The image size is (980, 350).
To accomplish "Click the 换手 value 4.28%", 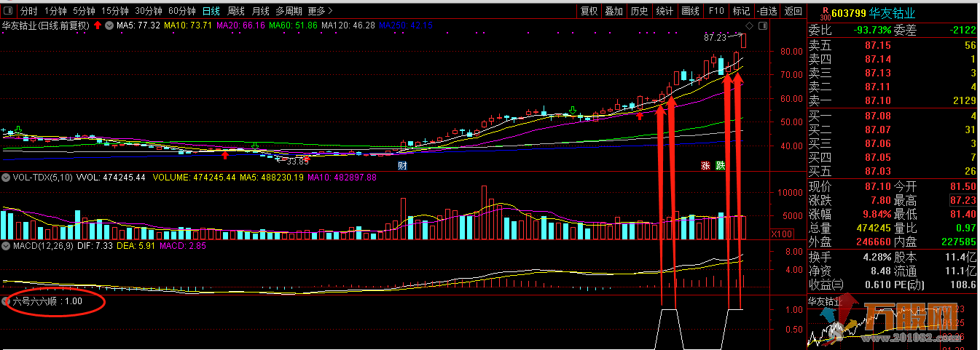I will (877, 257).
